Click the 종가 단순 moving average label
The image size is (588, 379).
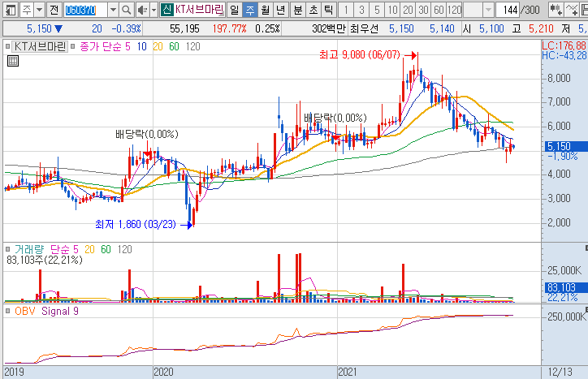point(101,46)
